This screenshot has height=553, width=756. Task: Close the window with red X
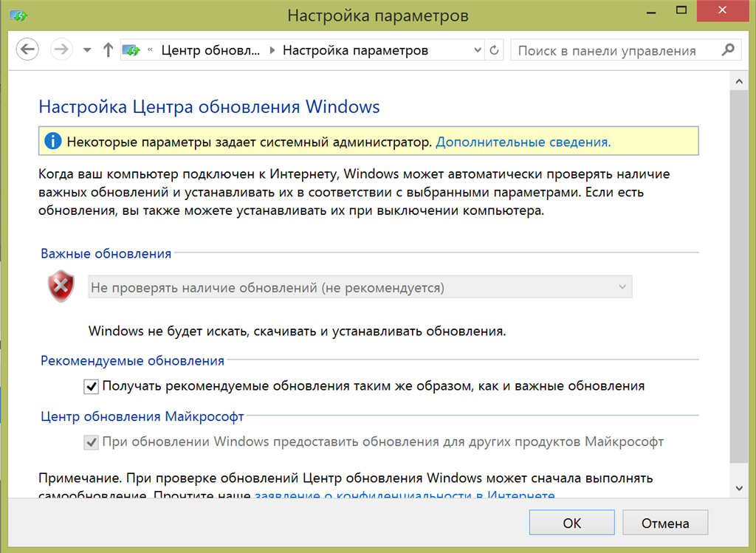[722, 10]
